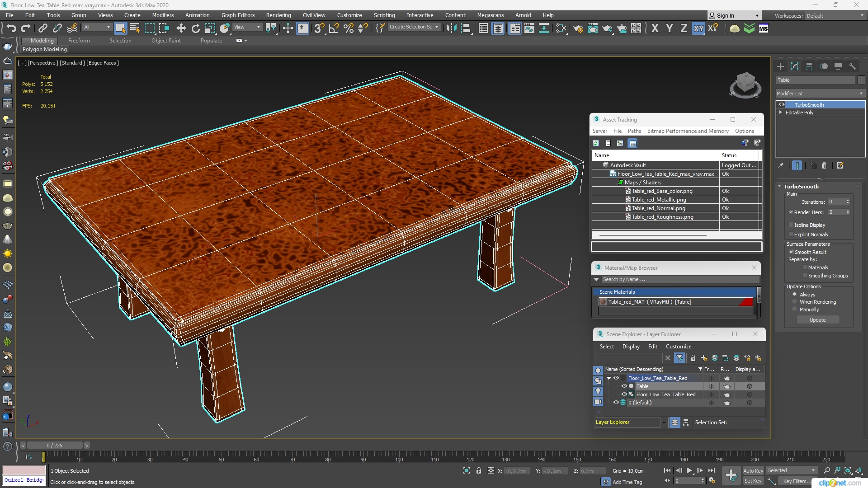
Task: Select the When Rendering radio option
Action: click(794, 302)
